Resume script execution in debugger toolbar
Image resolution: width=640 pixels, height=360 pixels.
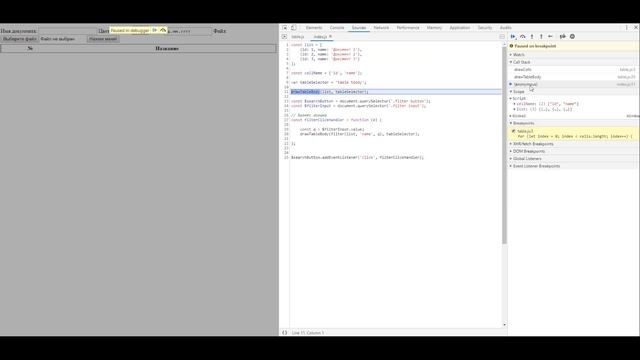click(513, 37)
